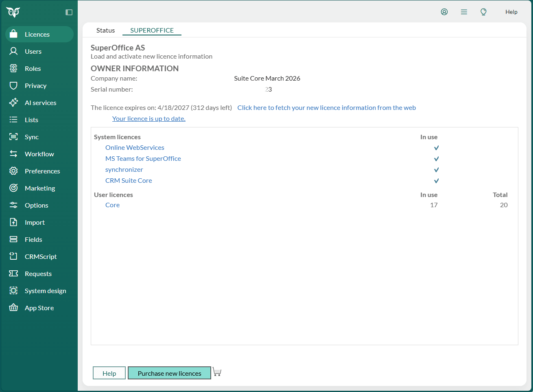Screen dimensions: 533x392
Task: Open the Core user licence link
Action: (x=112, y=205)
